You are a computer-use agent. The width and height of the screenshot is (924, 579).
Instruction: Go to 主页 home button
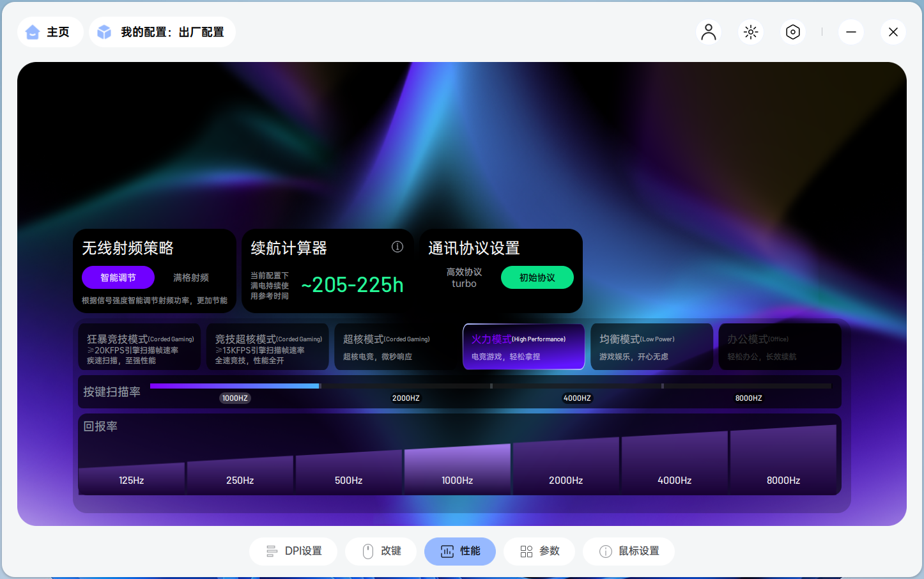[x=50, y=32]
